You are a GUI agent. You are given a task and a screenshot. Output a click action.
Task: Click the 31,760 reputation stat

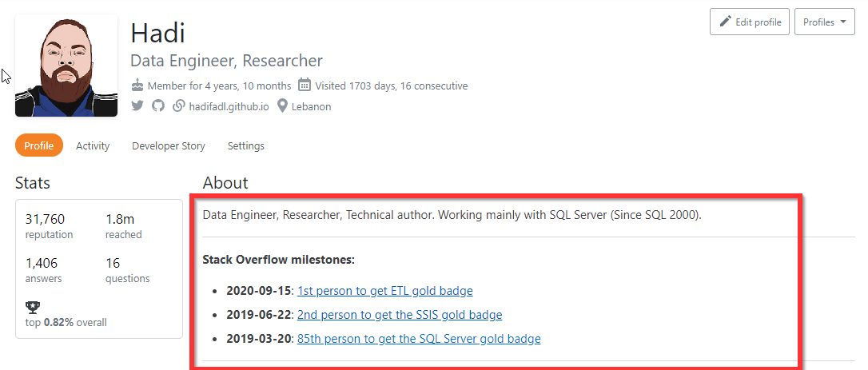click(x=46, y=220)
